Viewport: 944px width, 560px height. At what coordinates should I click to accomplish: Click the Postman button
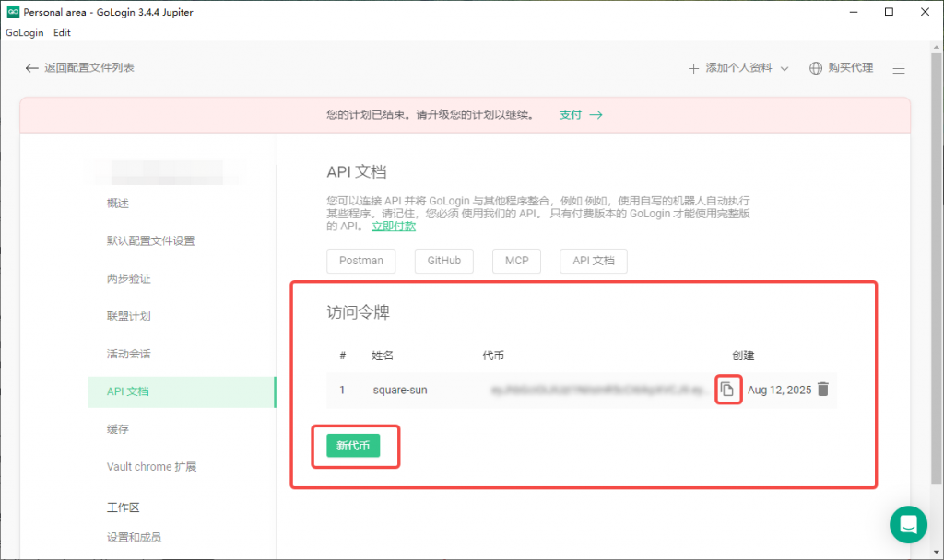pos(361,261)
